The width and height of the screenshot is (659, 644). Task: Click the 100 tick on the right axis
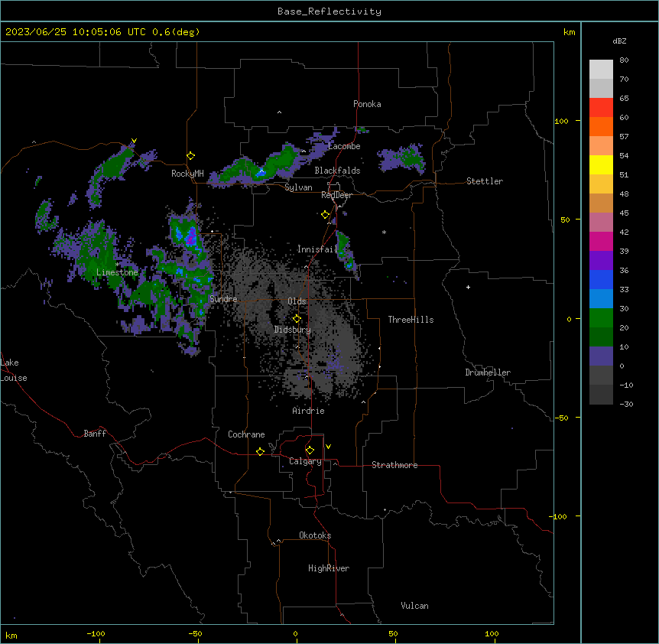coord(561,121)
